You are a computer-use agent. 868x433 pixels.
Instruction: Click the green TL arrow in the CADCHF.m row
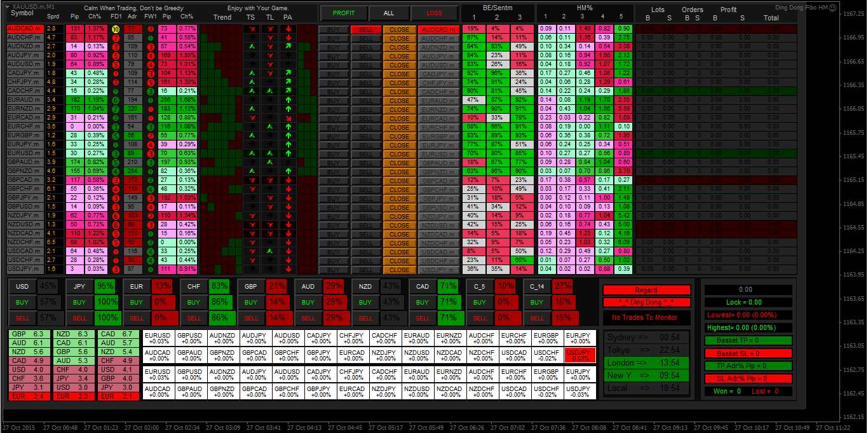[x=270, y=91]
